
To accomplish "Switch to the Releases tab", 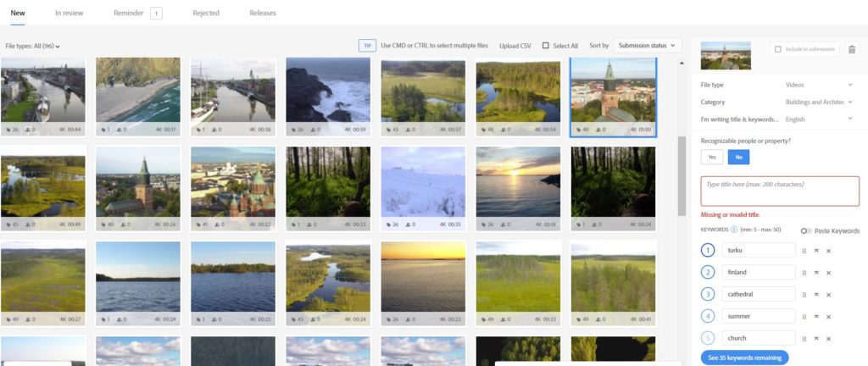I will tap(263, 13).
